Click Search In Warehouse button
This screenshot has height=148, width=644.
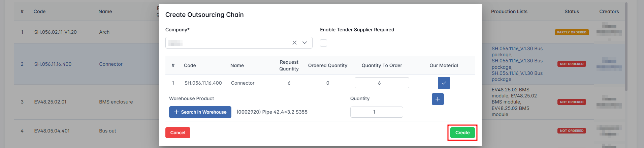click(200, 112)
